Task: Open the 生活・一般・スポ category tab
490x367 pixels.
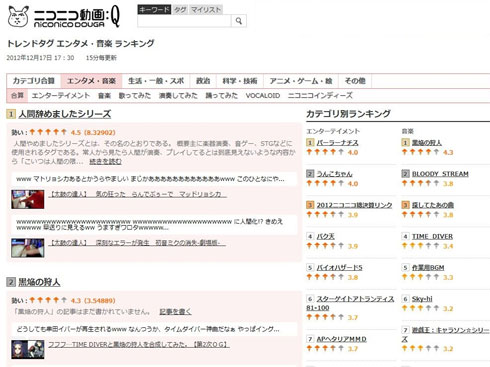Action: tap(156, 81)
